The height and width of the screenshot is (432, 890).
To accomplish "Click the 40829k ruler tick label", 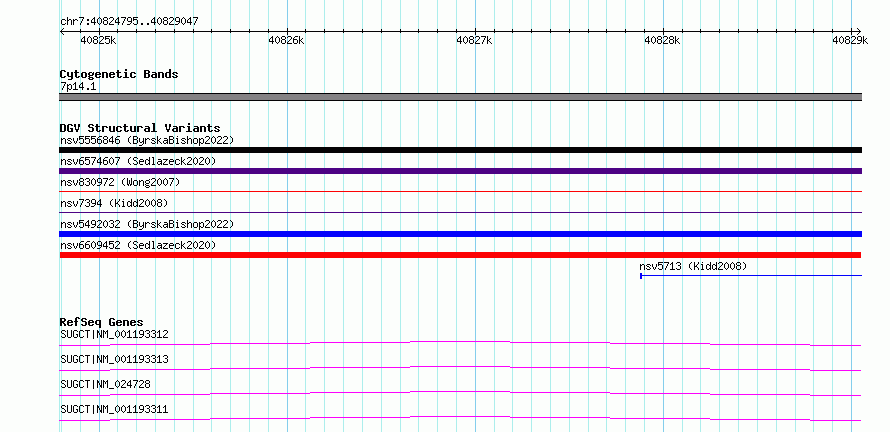I will click(850, 40).
